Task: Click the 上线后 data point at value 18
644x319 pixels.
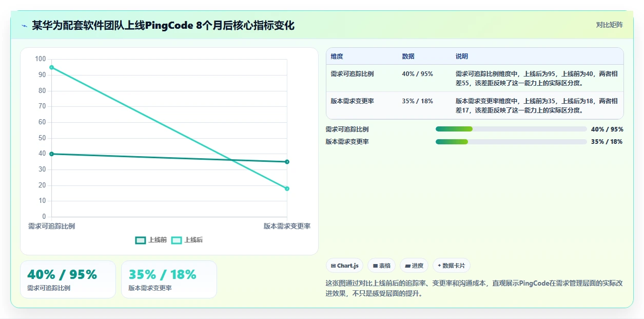Action: 287,189
